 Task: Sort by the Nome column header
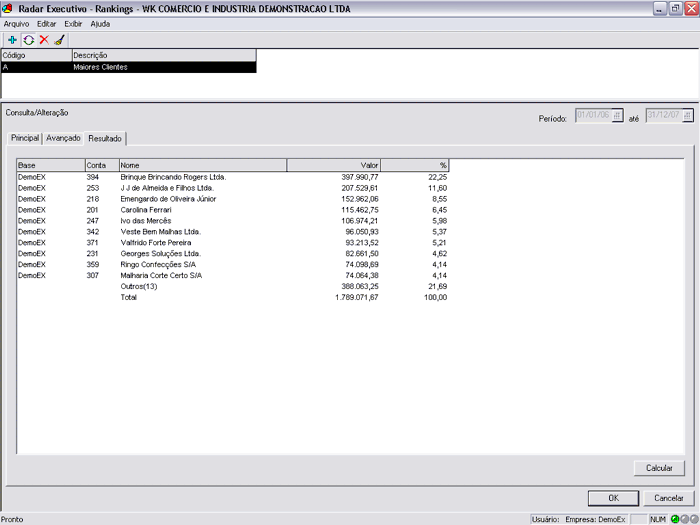[x=202, y=165]
